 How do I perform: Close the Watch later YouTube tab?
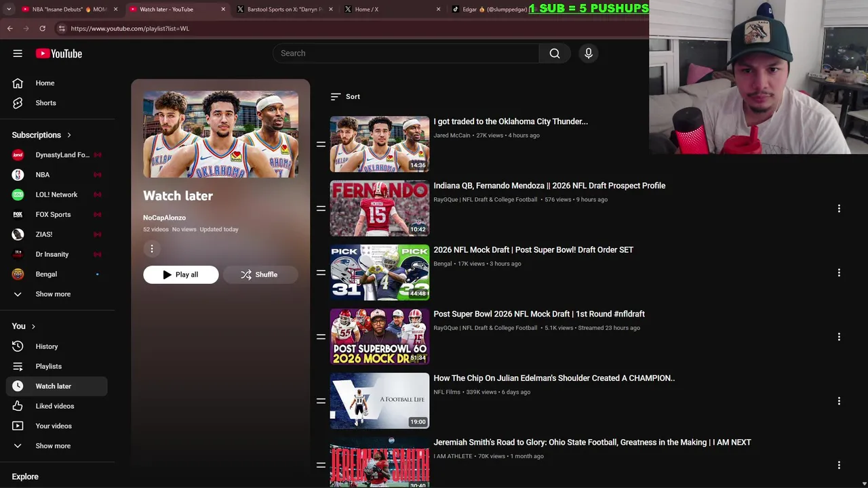pyautogui.click(x=223, y=9)
